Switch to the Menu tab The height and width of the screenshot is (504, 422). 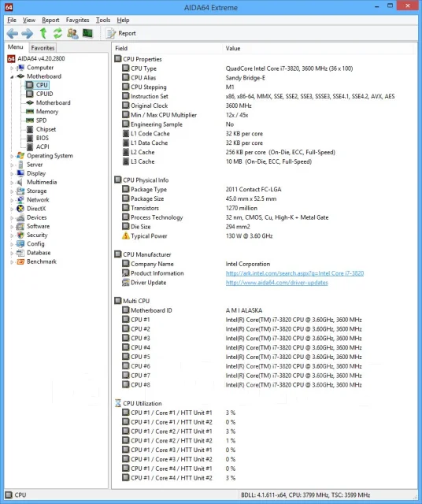point(16,47)
